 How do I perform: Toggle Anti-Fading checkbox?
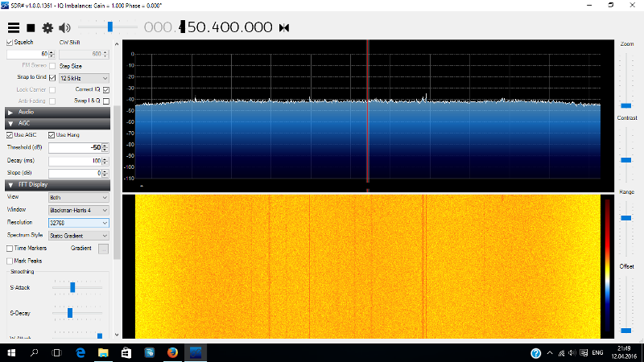tap(52, 101)
